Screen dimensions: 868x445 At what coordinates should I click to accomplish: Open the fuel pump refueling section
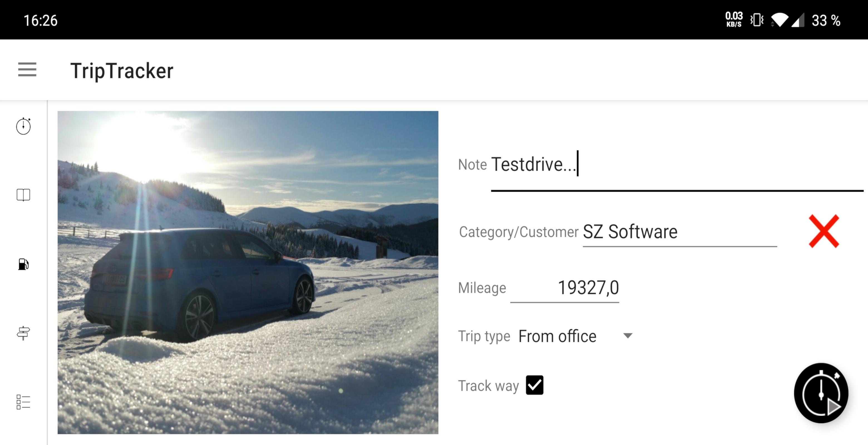23,264
